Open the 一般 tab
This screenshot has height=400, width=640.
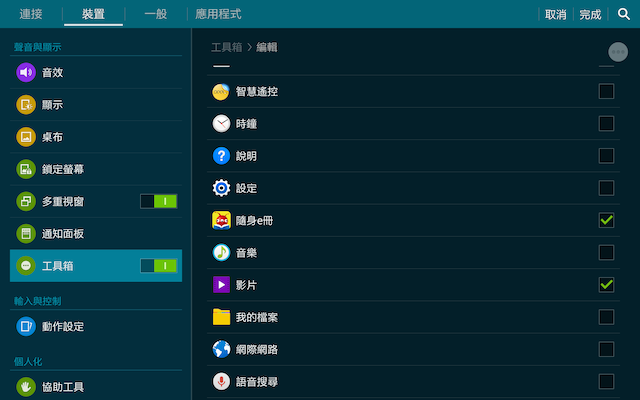tap(156, 14)
